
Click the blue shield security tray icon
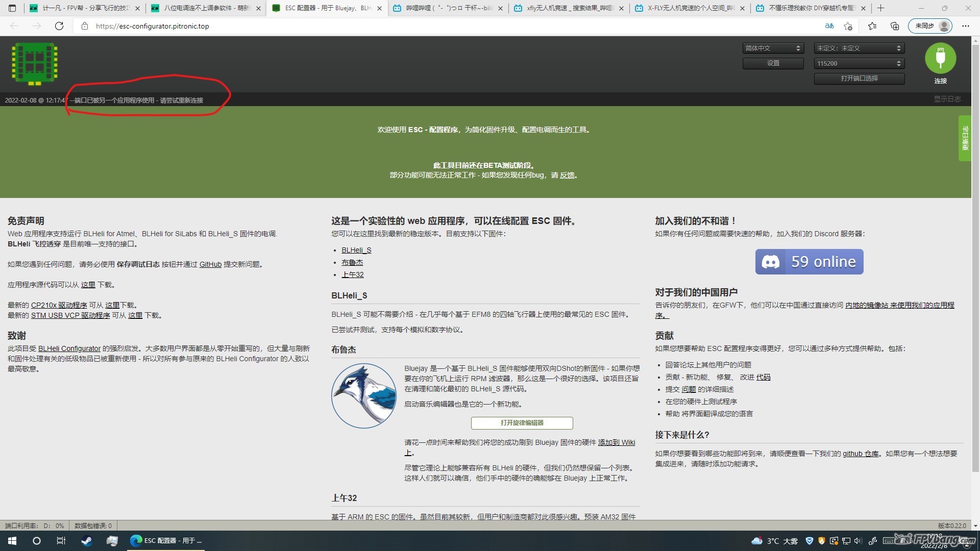point(809,541)
